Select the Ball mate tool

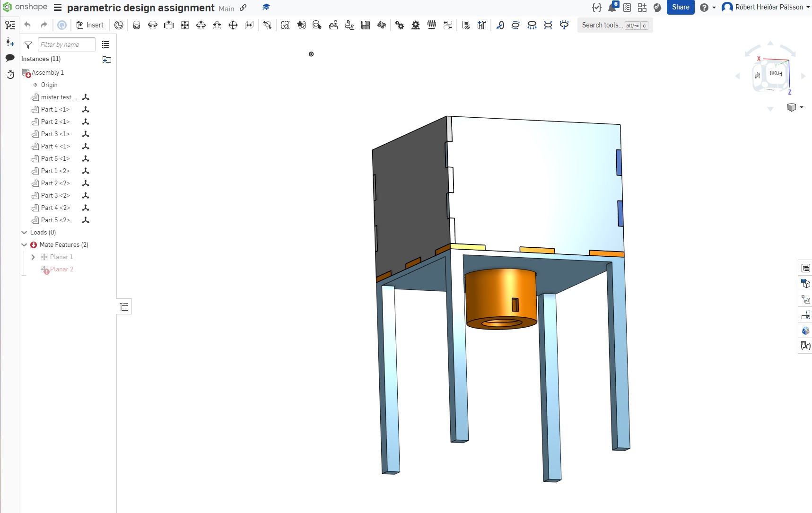(233, 25)
